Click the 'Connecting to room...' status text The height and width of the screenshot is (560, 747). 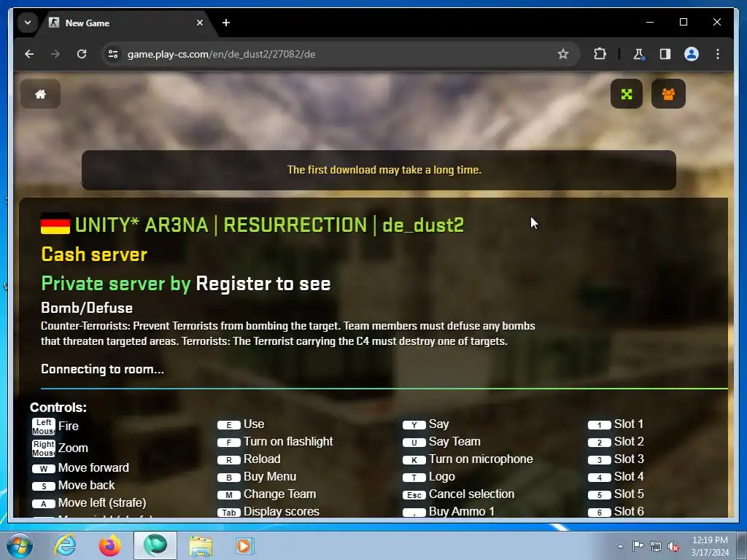[x=102, y=369]
